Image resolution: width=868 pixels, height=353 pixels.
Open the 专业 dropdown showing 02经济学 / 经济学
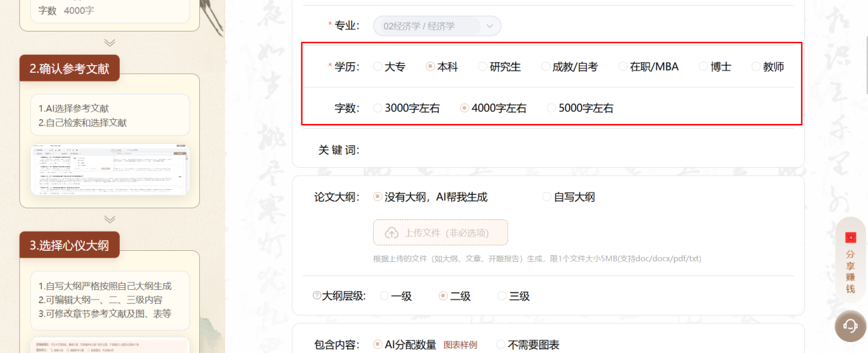pos(437,26)
